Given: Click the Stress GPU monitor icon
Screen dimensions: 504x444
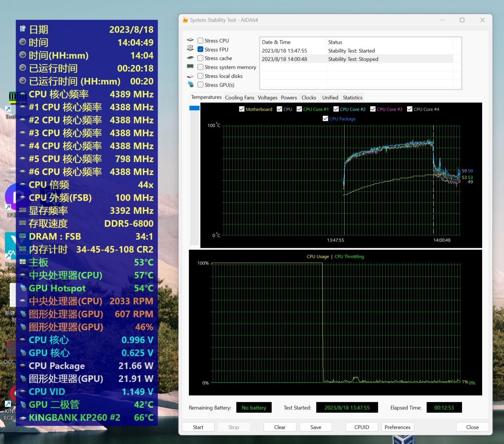Looking at the screenshot, I should pyautogui.click(x=190, y=84).
